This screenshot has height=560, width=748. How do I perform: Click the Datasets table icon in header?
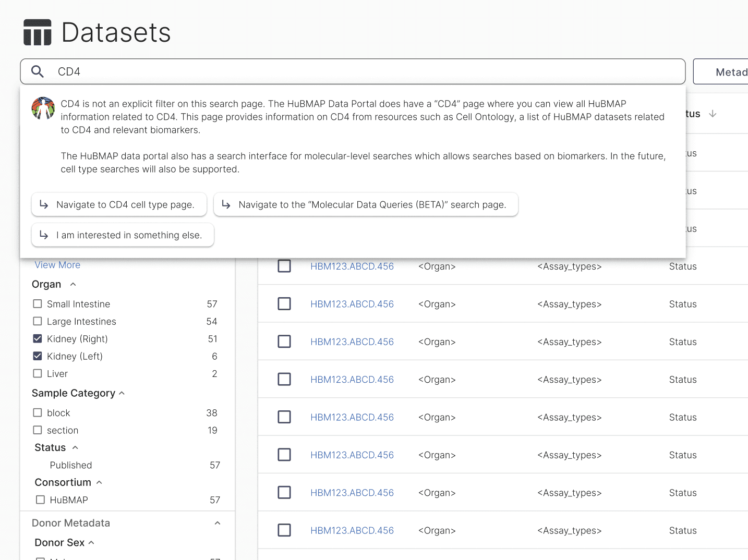coord(38,32)
